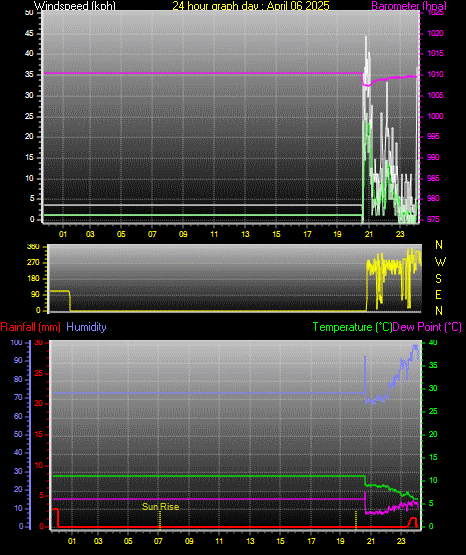Screen dimensions: 466x555
Task: Click the compass letter S label
Action: (x=439, y=279)
